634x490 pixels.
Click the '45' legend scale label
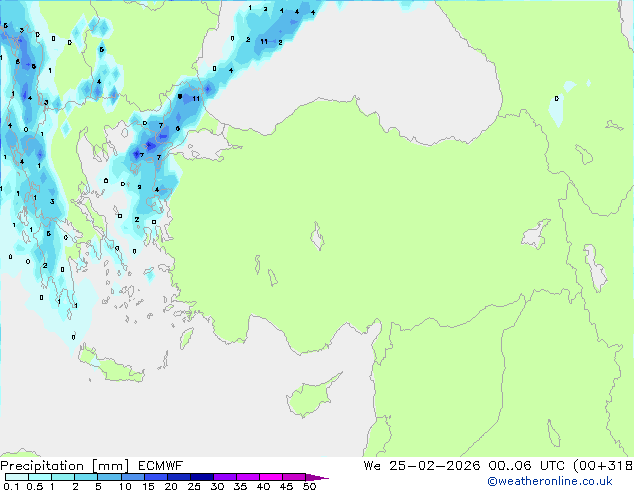click(x=286, y=486)
